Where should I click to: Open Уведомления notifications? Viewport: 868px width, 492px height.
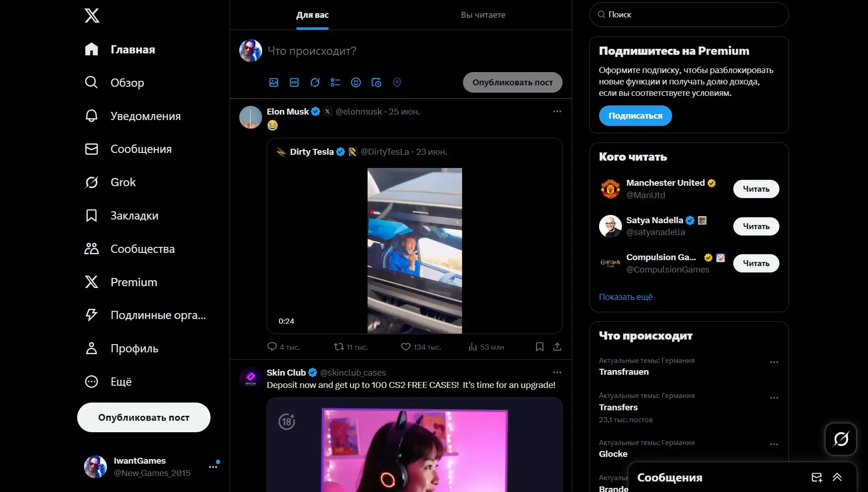pos(133,116)
